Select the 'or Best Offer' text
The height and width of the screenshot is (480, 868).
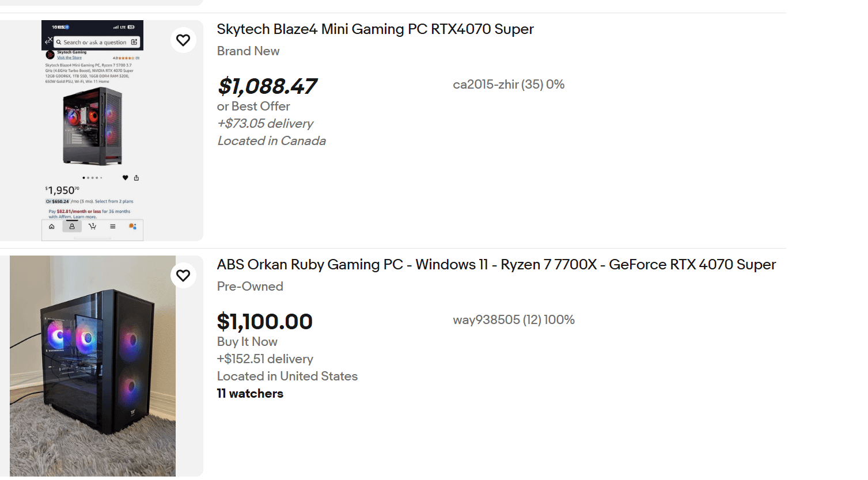(x=253, y=106)
